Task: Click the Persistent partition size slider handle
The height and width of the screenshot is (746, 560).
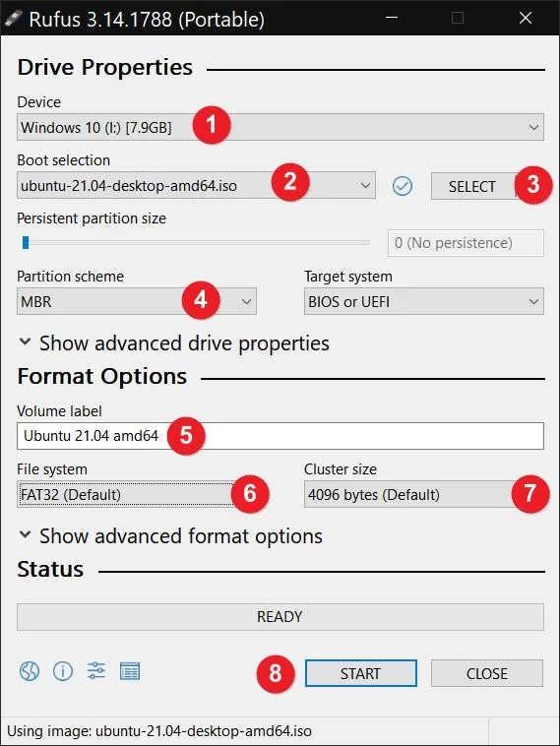Action: [x=26, y=243]
